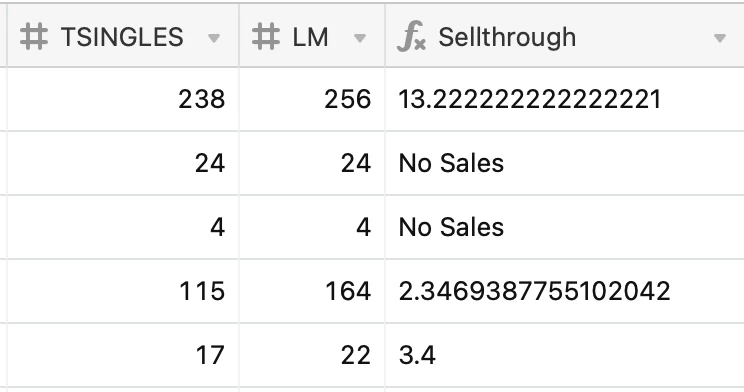Image resolution: width=744 pixels, height=392 pixels.
Task: Select the LM cell showing 22
Action: point(312,355)
